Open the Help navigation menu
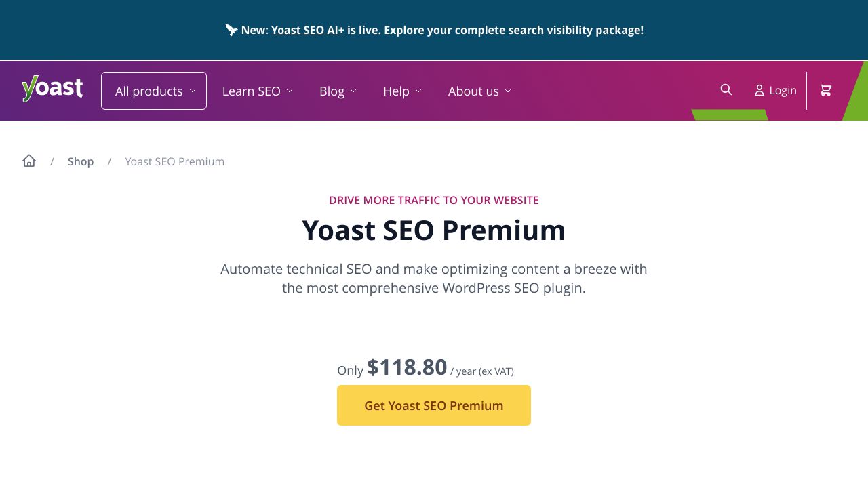This screenshot has width=868, height=488. (x=397, y=91)
